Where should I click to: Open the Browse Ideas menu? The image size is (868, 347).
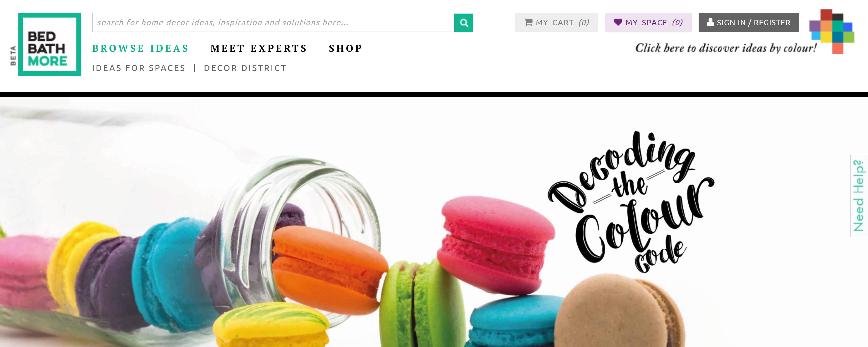pos(140,48)
